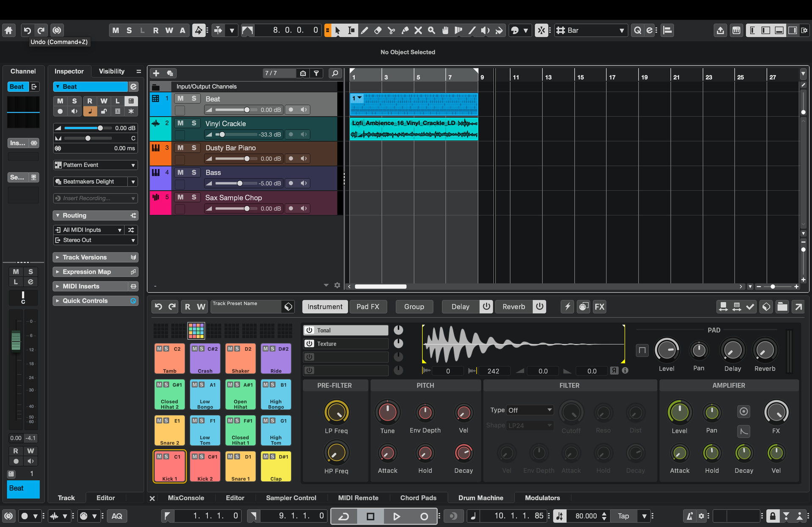
Task: Mute the Bass track
Action: (181, 172)
